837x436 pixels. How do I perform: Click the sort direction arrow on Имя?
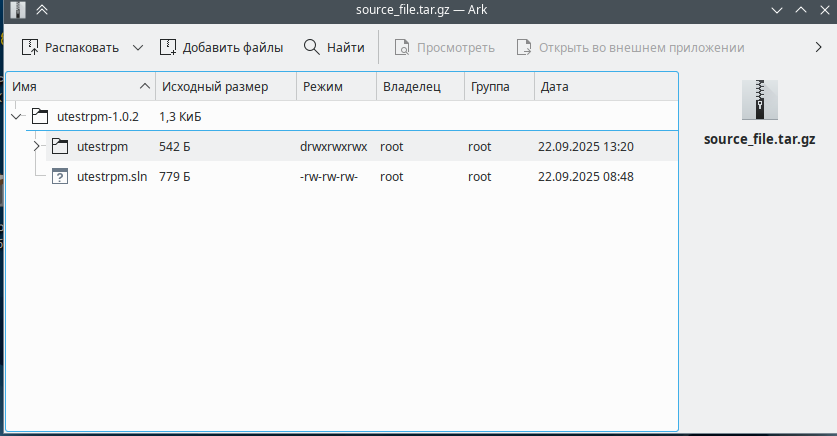click(145, 86)
